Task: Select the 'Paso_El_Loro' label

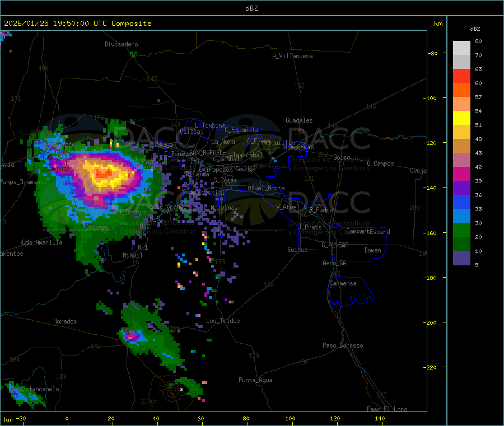Action: [388, 409]
